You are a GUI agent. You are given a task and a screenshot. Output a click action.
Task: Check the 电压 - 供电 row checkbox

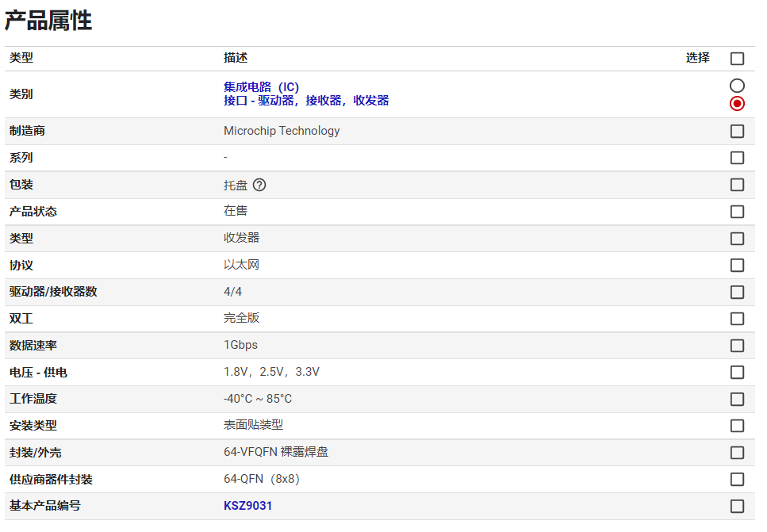pyautogui.click(x=737, y=372)
